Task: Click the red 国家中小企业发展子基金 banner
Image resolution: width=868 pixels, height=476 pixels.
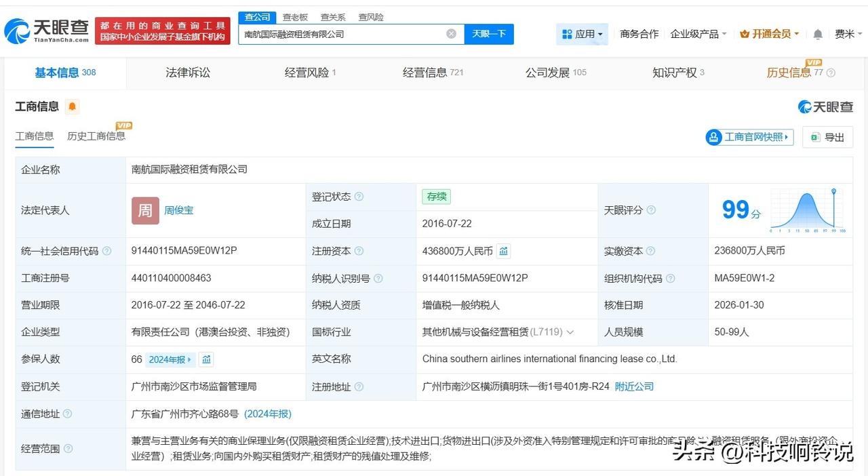Action: [x=163, y=31]
